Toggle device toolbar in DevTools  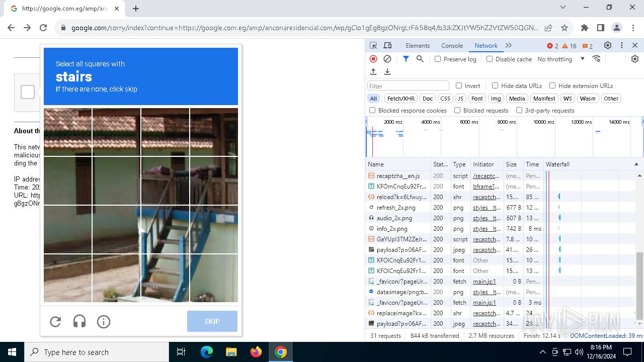click(x=387, y=45)
